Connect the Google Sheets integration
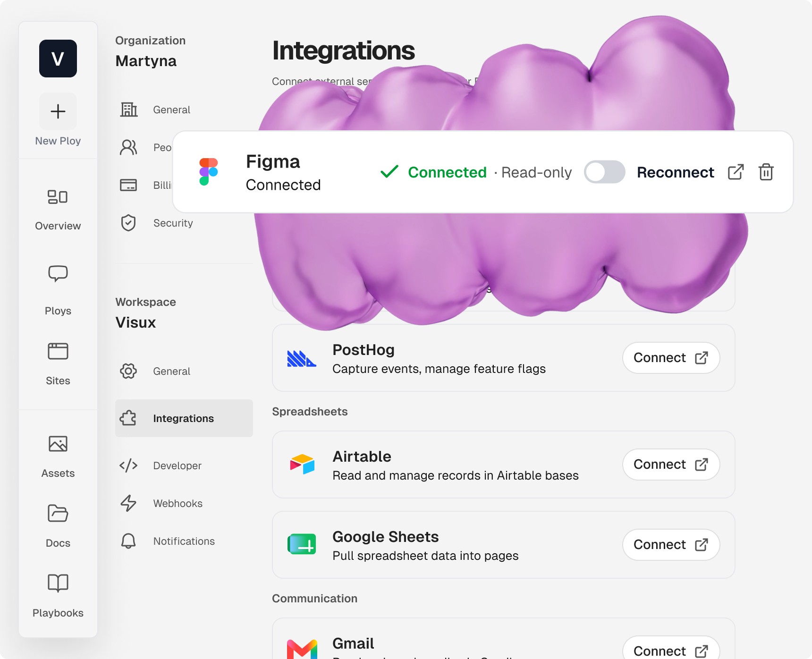This screenshot has height=659, width=812. 671,545
